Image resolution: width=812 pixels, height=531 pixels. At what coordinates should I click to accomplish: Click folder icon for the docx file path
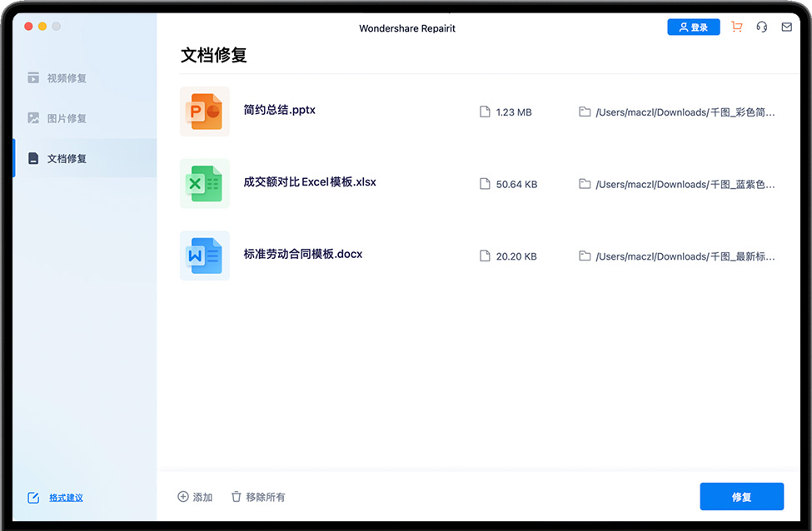click(585, 256)
